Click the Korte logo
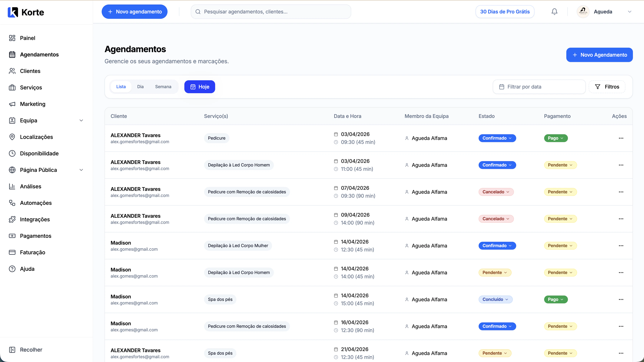 pos(26,12)
